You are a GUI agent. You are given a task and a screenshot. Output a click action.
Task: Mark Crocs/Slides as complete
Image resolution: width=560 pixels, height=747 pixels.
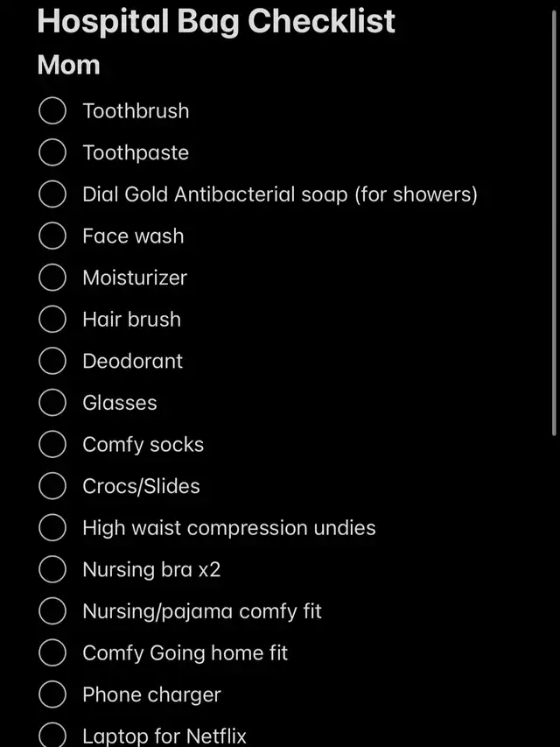pos(52,486)
